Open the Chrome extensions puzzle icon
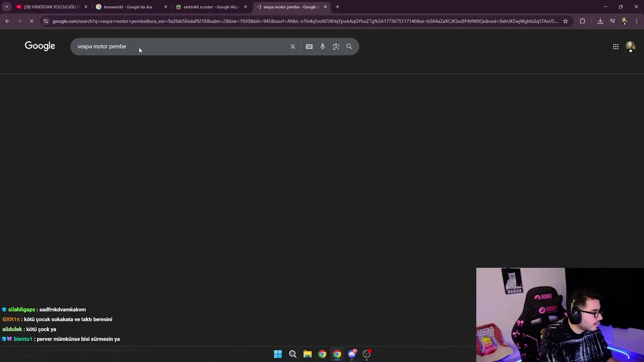644x362 pixels. pos(583,21)
